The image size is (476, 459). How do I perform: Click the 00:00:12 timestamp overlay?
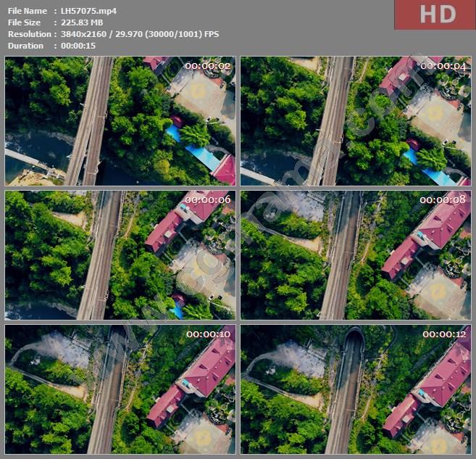pos(444,334)
